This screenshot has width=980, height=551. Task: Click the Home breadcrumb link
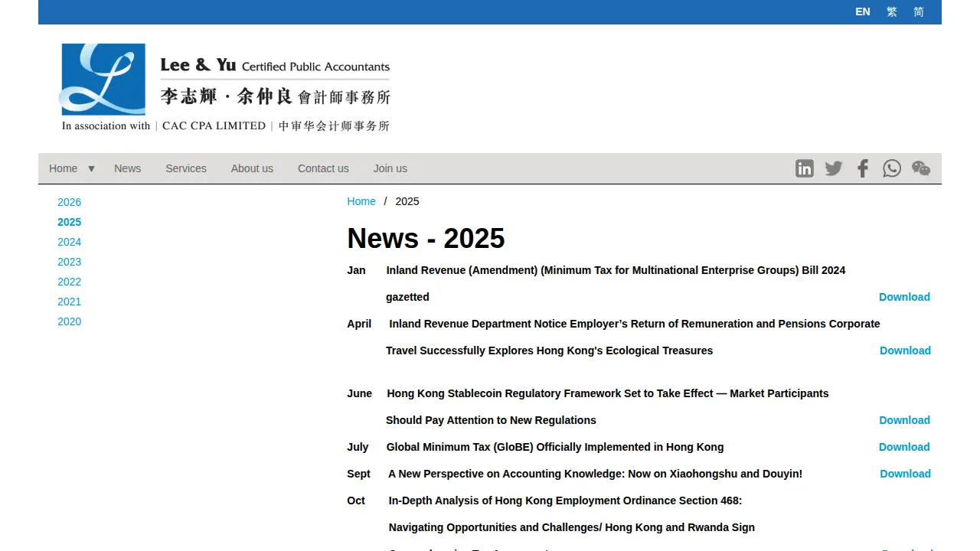coord(361,201)
